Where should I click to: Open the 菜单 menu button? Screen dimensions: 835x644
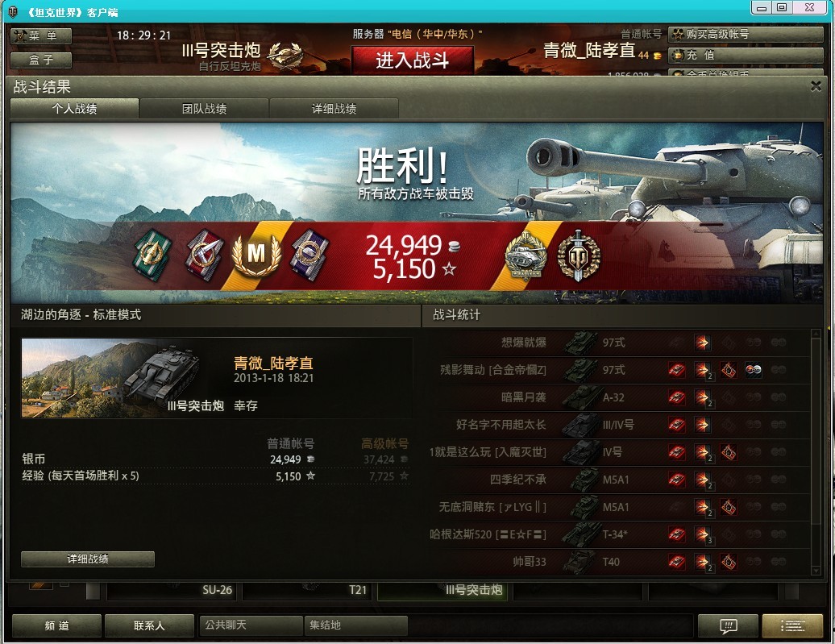(x=42, y=35)
